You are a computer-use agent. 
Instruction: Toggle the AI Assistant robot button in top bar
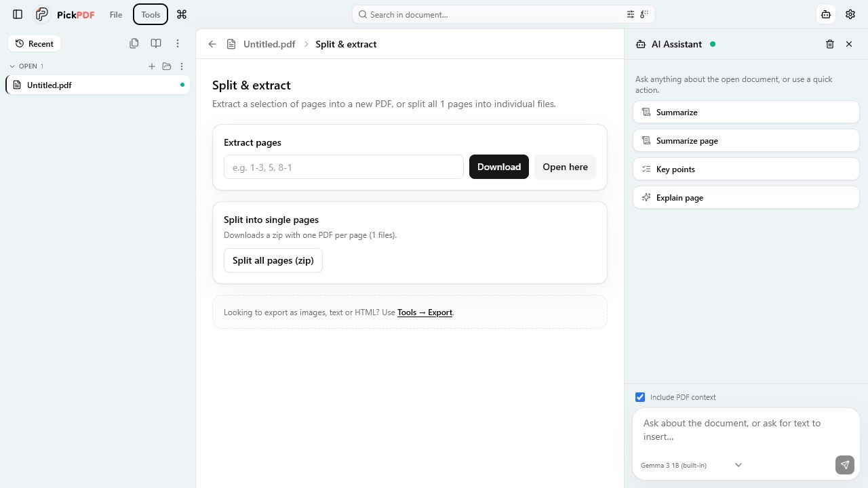pyautogui.click(x=826, y=14)
